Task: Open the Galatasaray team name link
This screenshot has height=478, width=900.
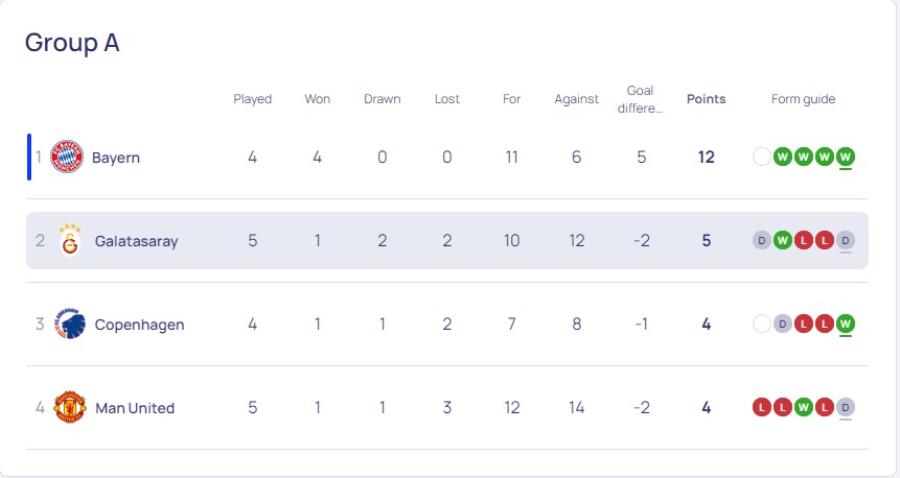Action: pyautogui.click(x=136, y=241)
